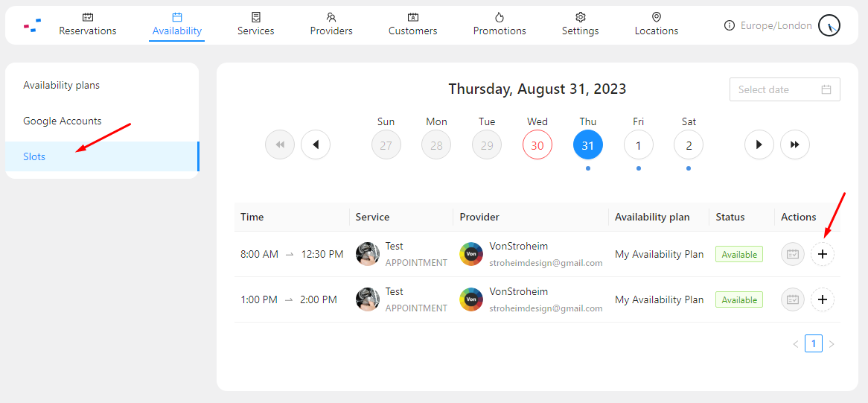Select Availability plans in sidebar

coord(102,85)
